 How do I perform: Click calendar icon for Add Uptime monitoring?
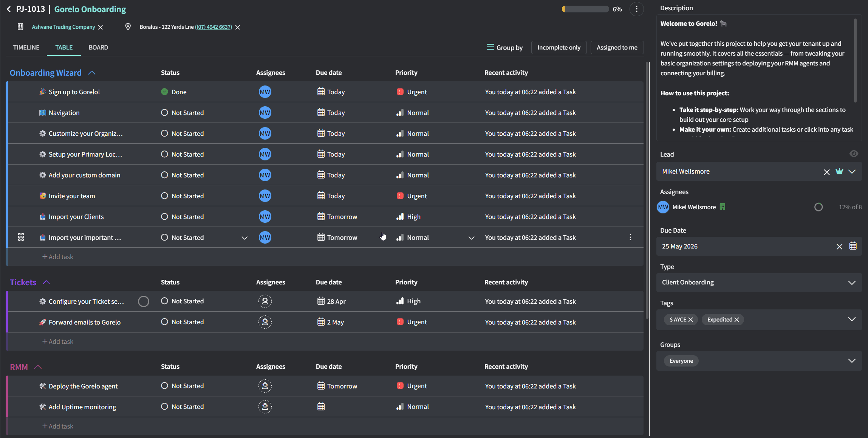(321, 407)
